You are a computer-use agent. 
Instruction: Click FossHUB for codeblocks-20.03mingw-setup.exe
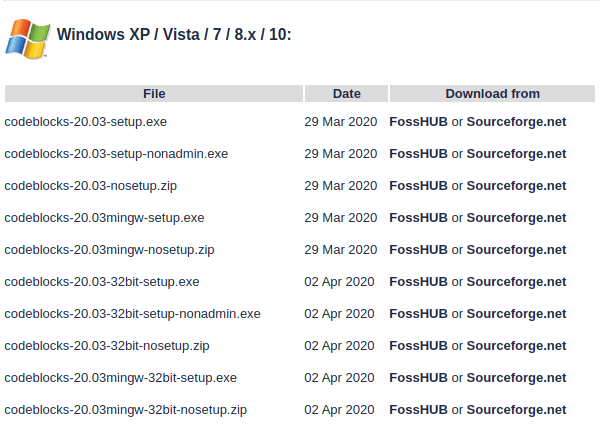pyautogui.click(x=418, y=218)
